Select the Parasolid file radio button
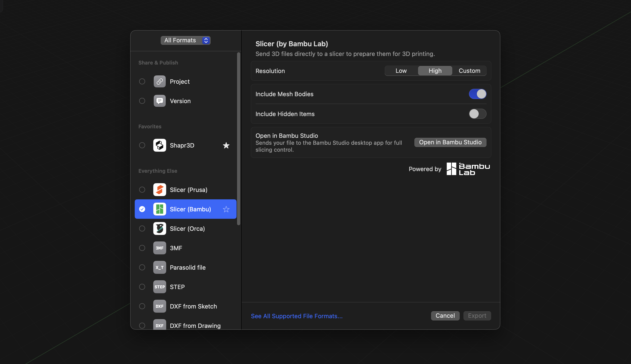631x364 pixels. click(142, 268)
